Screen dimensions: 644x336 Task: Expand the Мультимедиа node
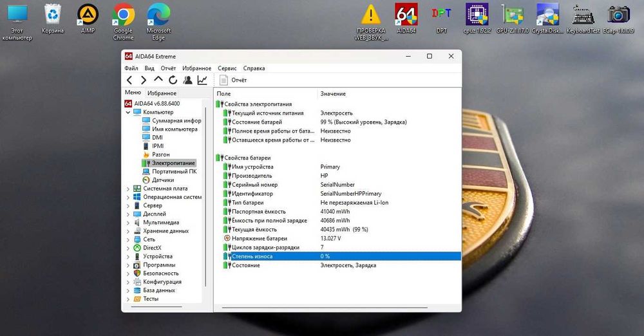coord(128,223)
